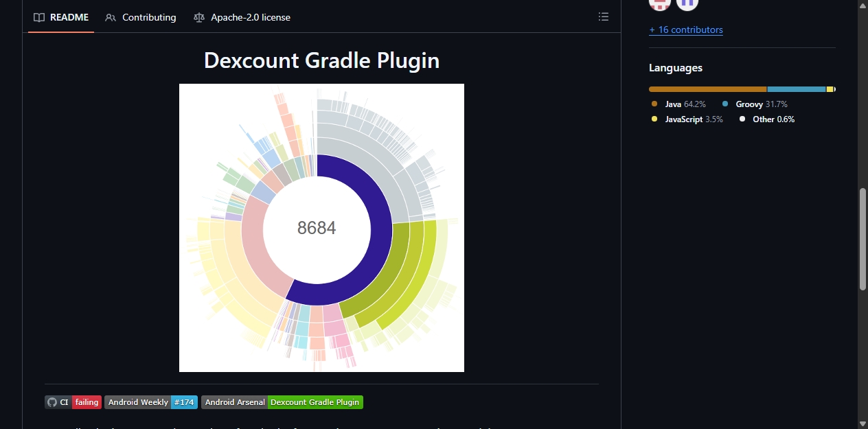Click the Android Weekly #174 badge
This screenshot has width=868, height=429.
(x=151, y=402)
